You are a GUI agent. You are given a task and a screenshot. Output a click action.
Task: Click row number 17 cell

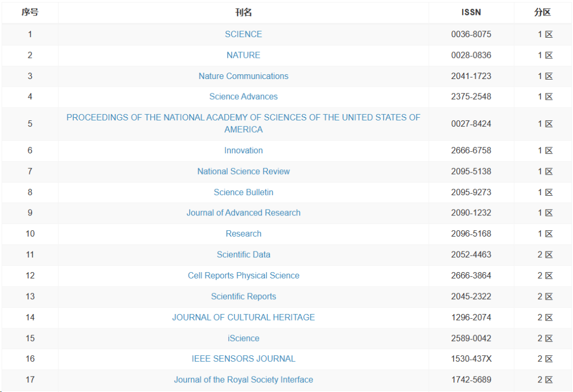click(x=30, y=380)
